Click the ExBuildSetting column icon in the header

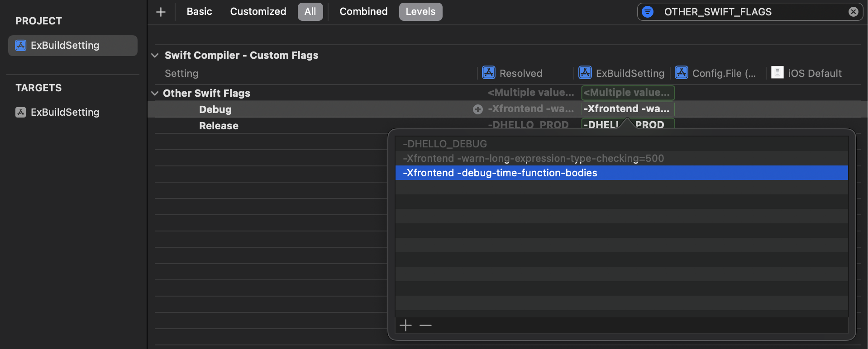click(585, 72)
